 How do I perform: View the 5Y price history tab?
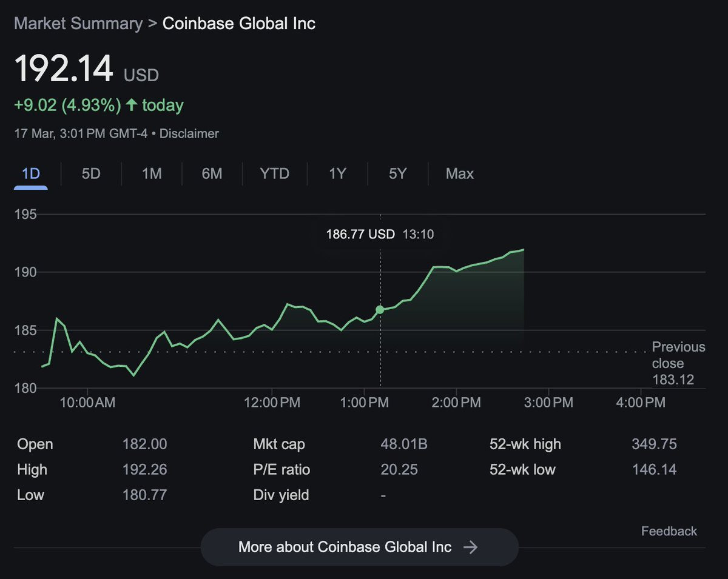tap(397, 174)
